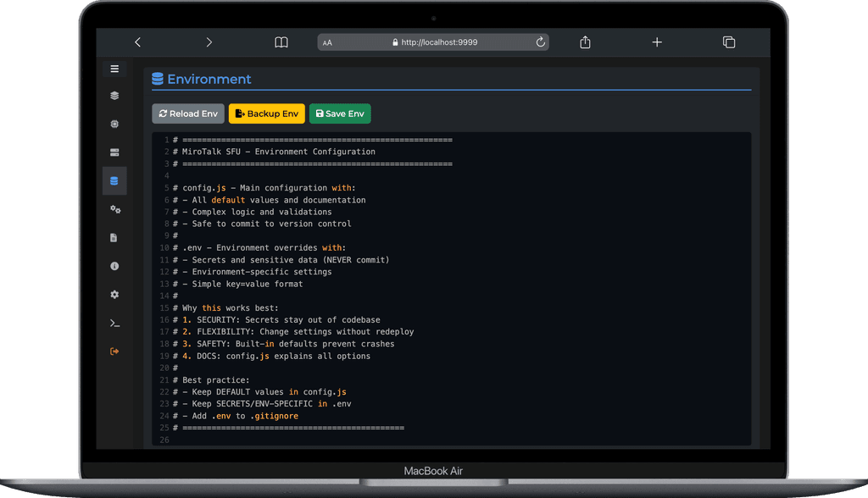Click line 'Complex logic and validations'
The image size is (868, 498).
click(x=262, y=212)
